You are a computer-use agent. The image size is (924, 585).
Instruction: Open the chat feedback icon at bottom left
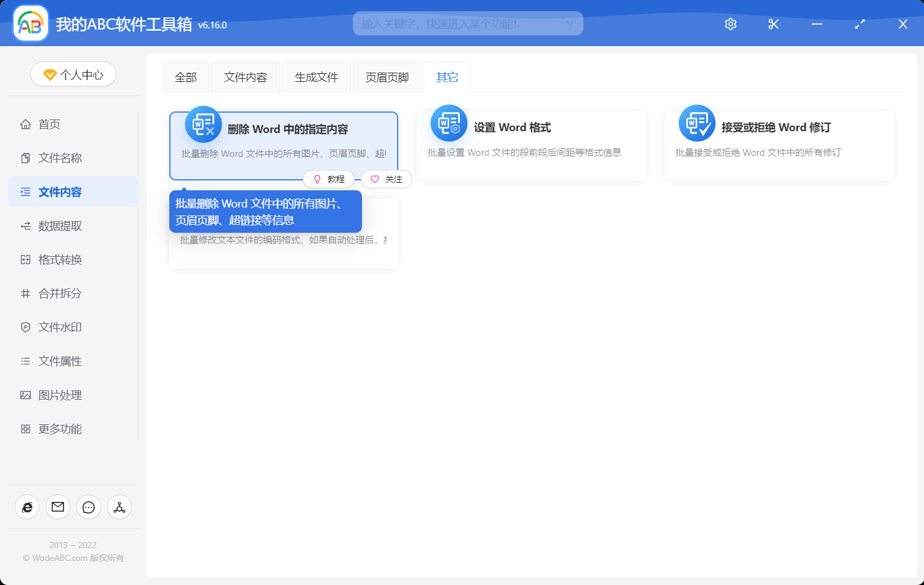click(88, 507)
